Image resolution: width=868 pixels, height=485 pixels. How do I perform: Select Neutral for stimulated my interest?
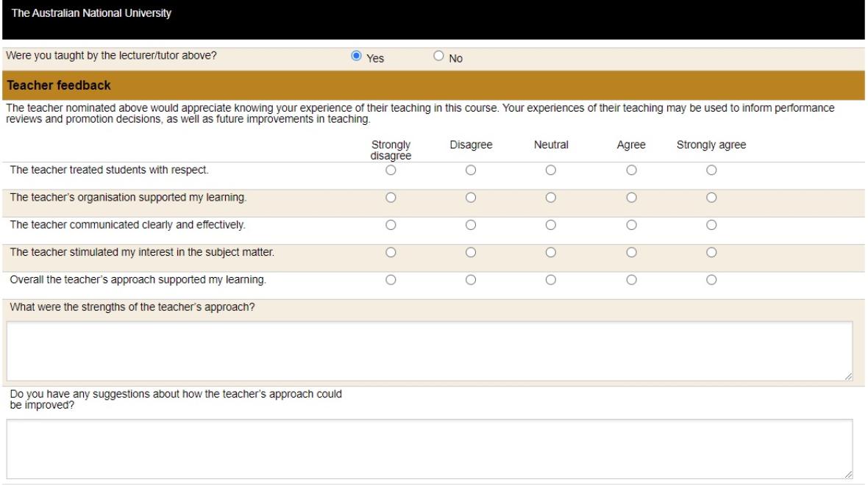(551, 252)
